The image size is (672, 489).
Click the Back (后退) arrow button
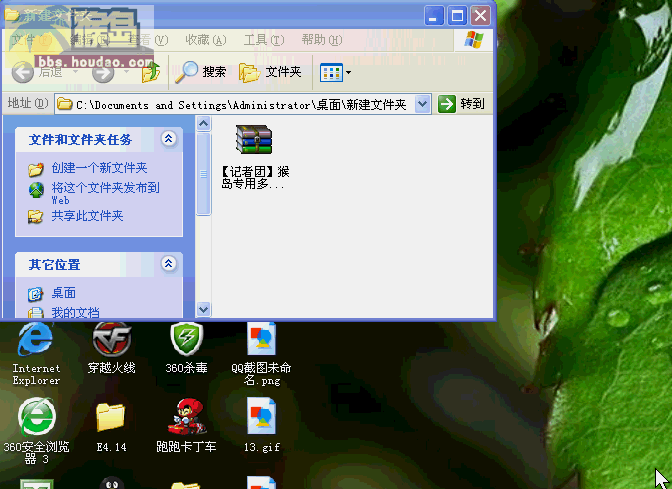point(23,72)
